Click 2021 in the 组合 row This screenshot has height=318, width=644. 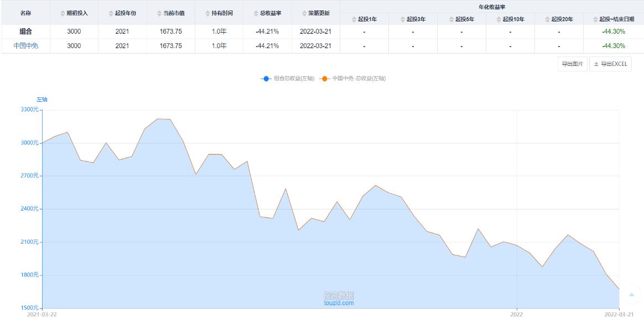pos(122,32)
